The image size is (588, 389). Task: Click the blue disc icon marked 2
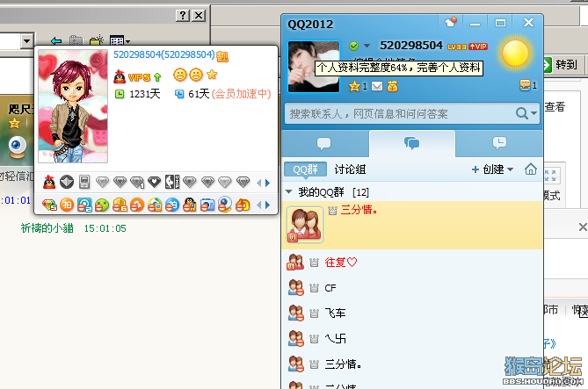point(84,205)
